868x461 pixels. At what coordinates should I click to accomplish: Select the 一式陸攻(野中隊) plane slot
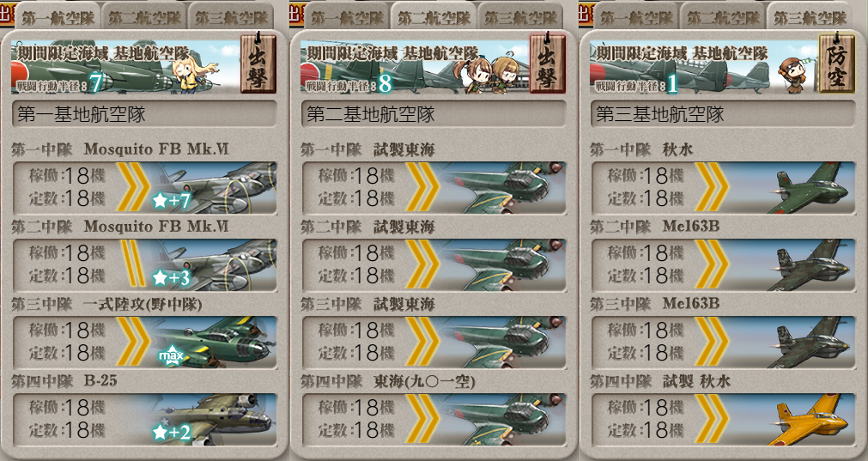pyautogui.click(x=144, y=342)
